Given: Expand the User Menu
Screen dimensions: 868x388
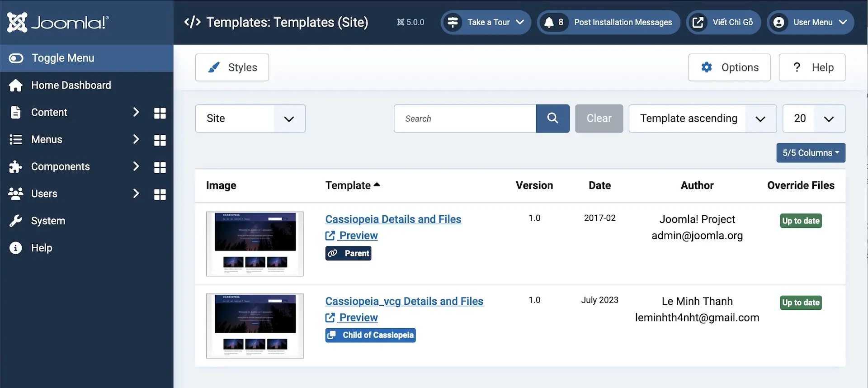Looking at the screenshot, I should pos(810,22).
